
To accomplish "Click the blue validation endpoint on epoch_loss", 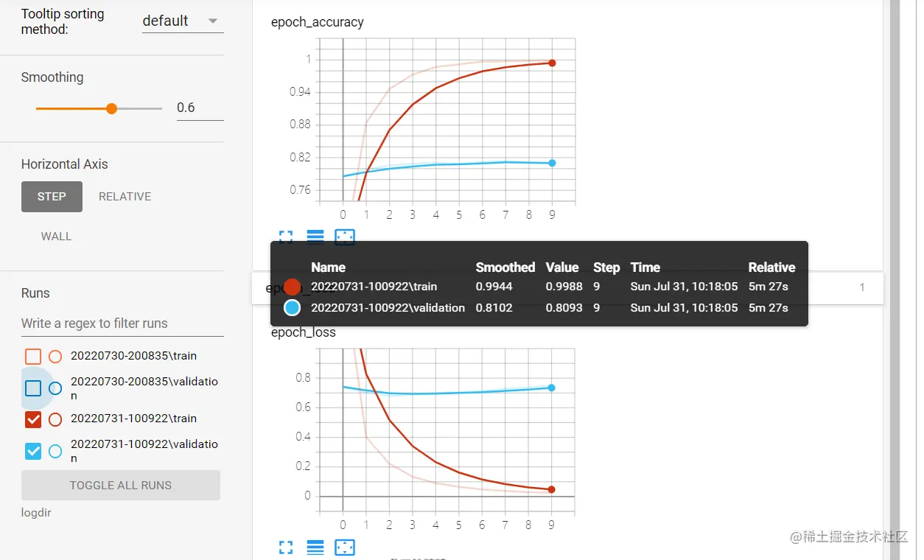I will [552, 388].
